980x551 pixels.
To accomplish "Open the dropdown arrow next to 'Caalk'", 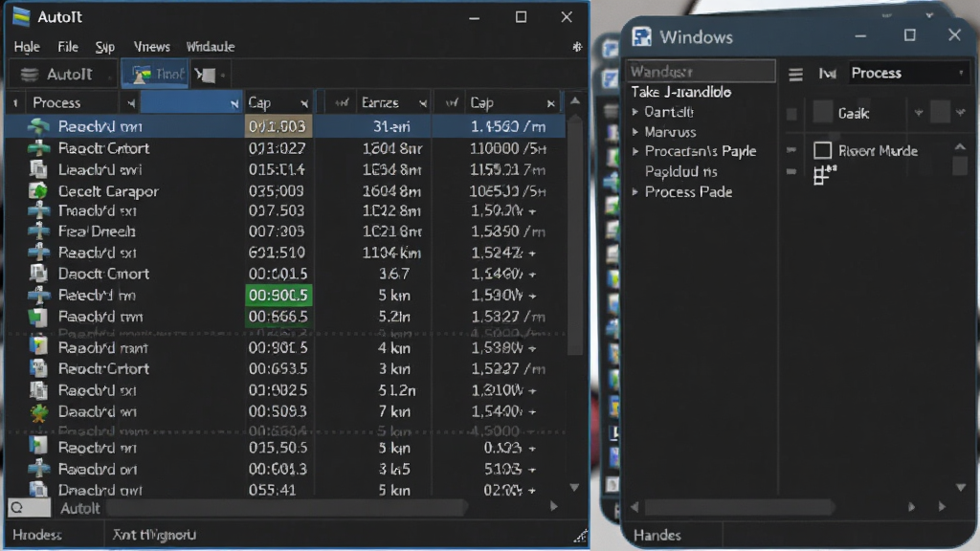I will pos(918,113).
